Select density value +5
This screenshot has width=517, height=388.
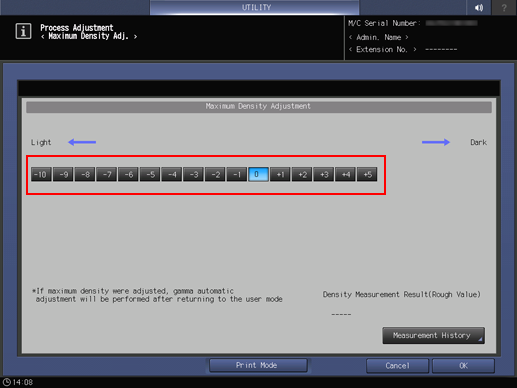(x=367, y=174)
